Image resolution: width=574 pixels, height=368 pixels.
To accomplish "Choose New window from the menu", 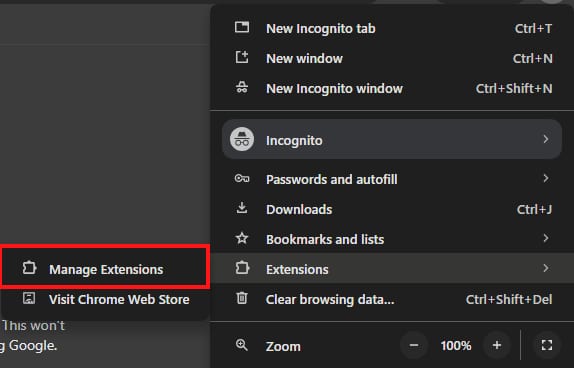I will point(392,58).
